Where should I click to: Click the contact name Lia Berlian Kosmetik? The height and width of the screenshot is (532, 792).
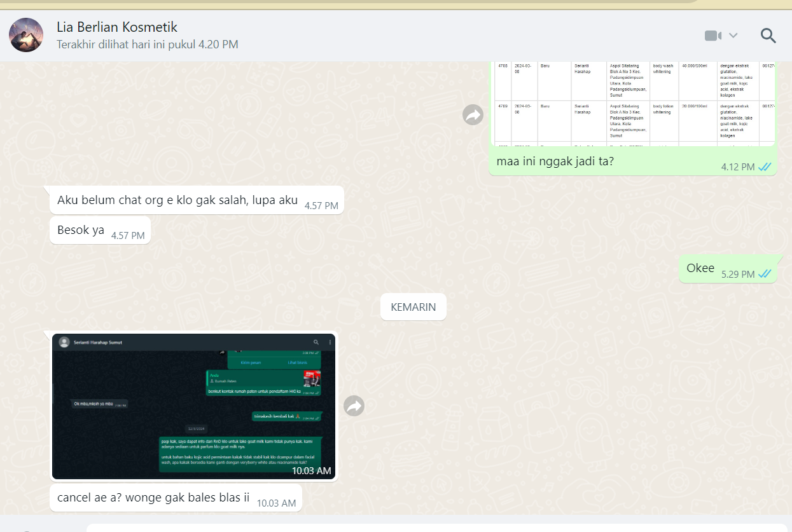point(117,27)
